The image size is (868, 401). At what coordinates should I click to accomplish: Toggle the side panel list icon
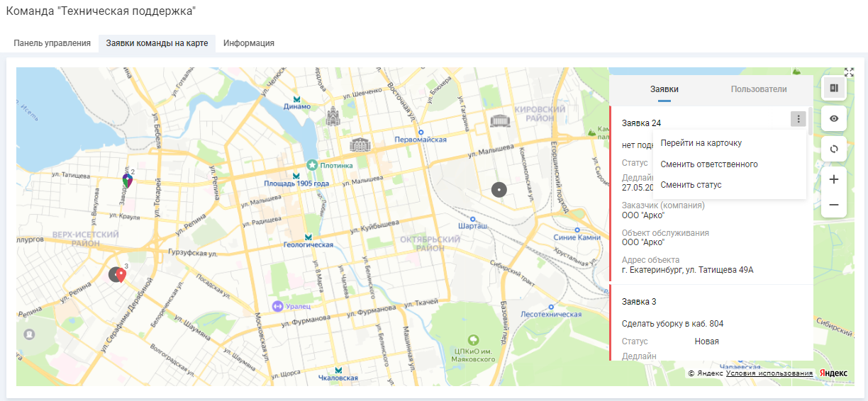[x=834, y=88]
